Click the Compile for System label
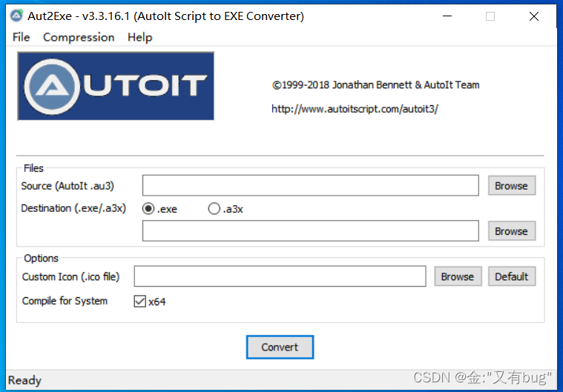 pos(65,301)
